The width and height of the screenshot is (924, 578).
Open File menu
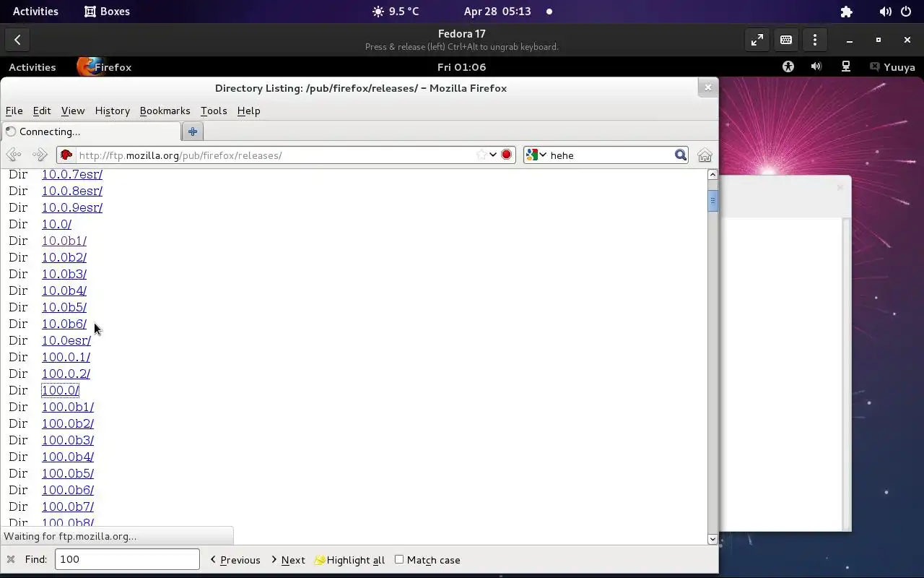click(14, 111)
